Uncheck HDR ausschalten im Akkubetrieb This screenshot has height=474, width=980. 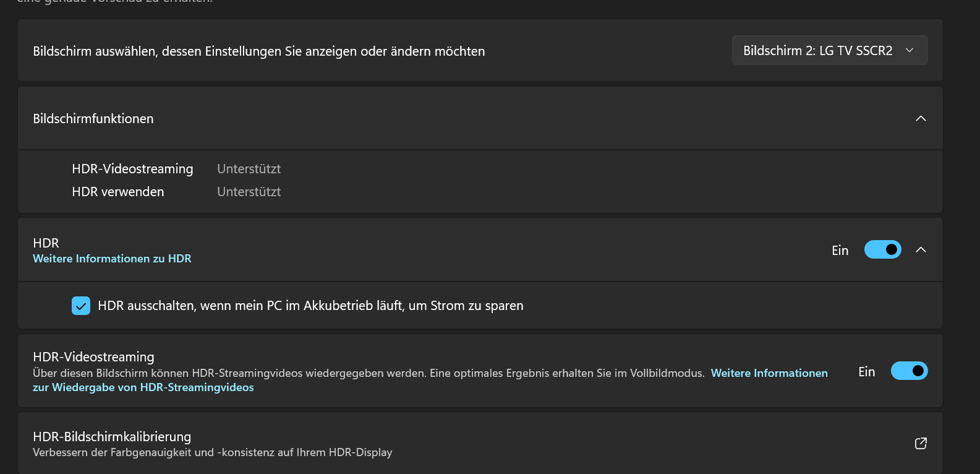(80, 305)
